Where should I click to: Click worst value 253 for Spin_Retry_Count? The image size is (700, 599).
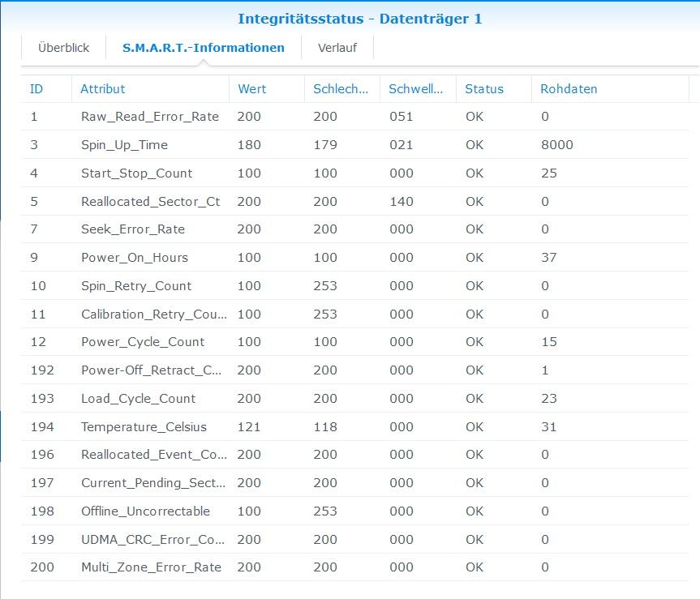tap(325, 286)
